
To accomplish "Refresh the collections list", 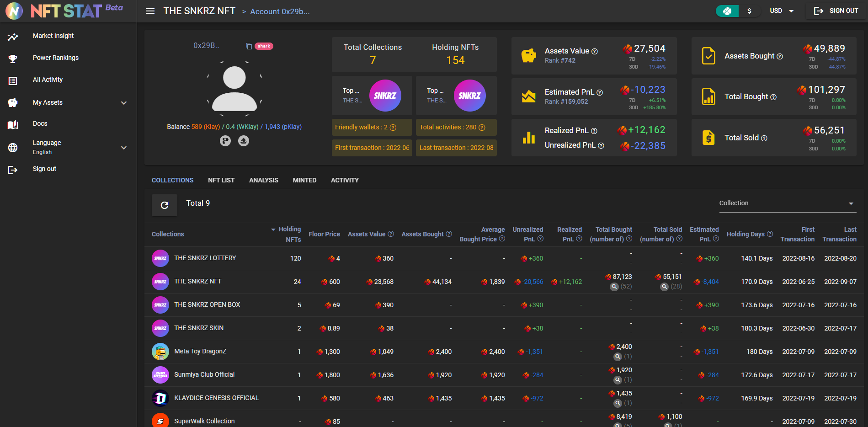I will point(165,205).
